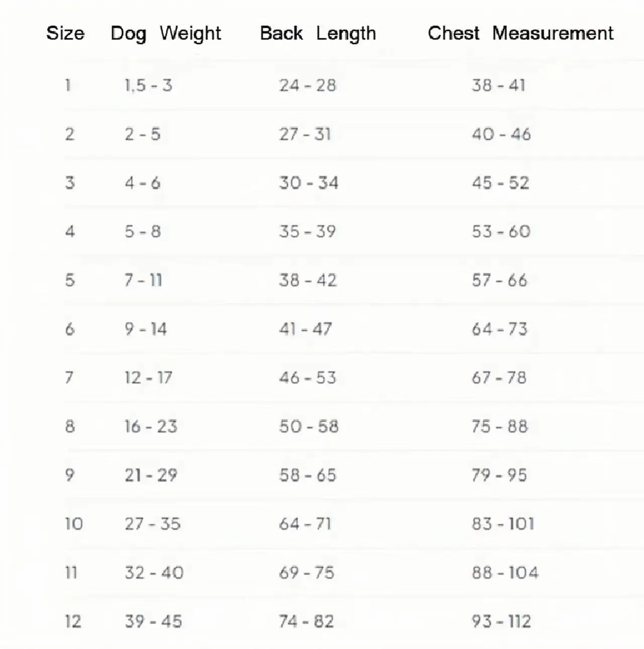The width and height of the screenshot is (644, 649).
Task: Select the Back Length column header
Action: (x=318, y=34)
